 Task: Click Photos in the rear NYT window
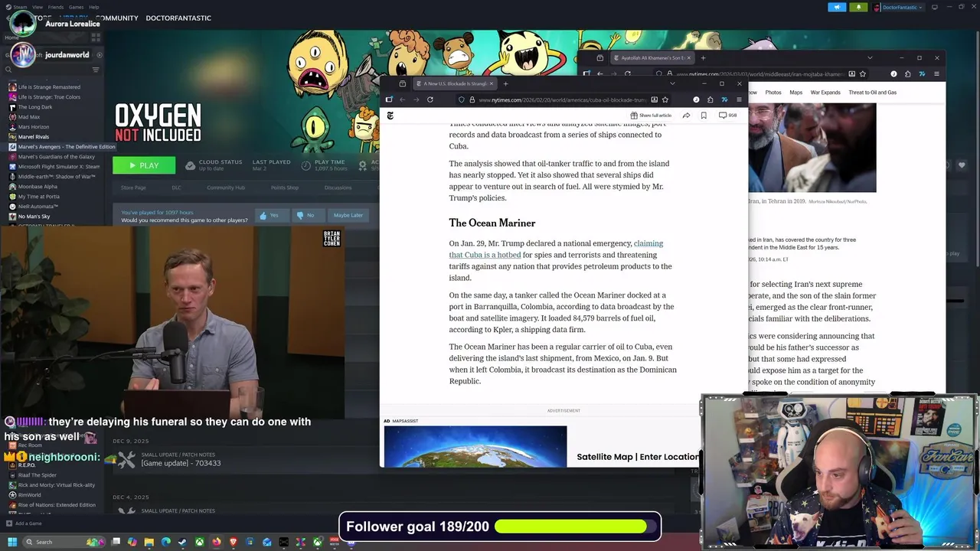tap(773, 93)
